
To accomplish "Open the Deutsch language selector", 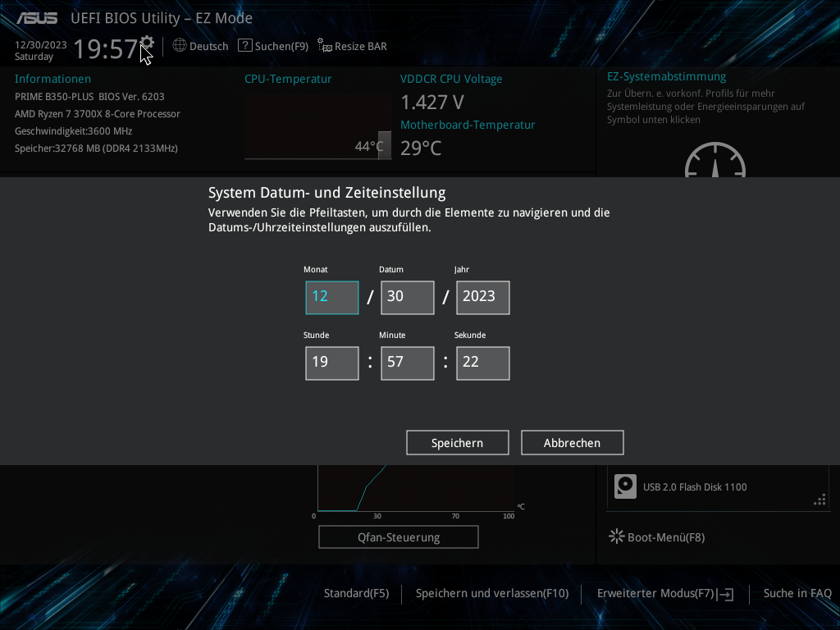I will tap(209, 46).
